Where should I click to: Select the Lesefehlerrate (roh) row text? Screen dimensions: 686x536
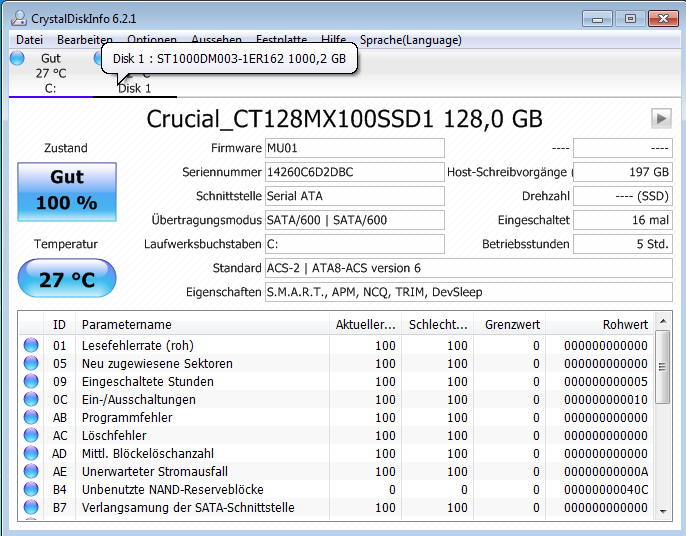tap(137, 345)
